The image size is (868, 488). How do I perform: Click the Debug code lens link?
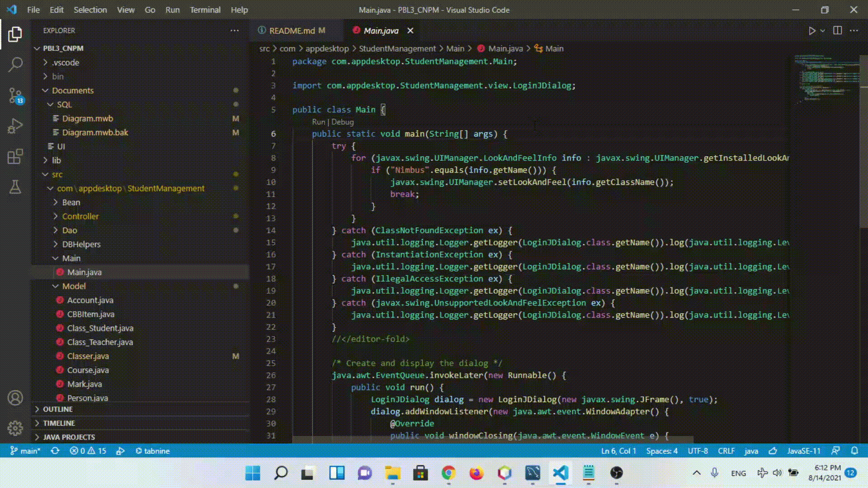point(343,122)
